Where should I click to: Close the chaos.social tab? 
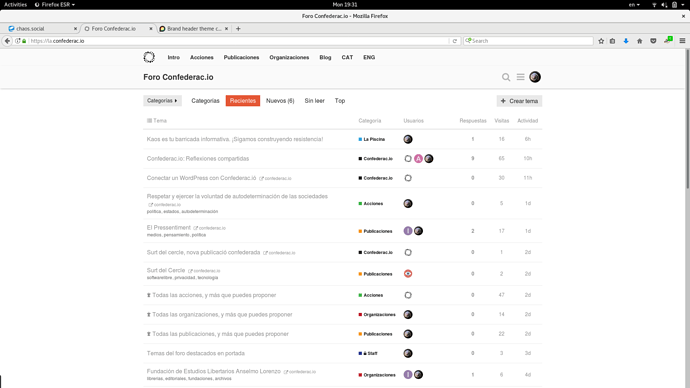75,29
